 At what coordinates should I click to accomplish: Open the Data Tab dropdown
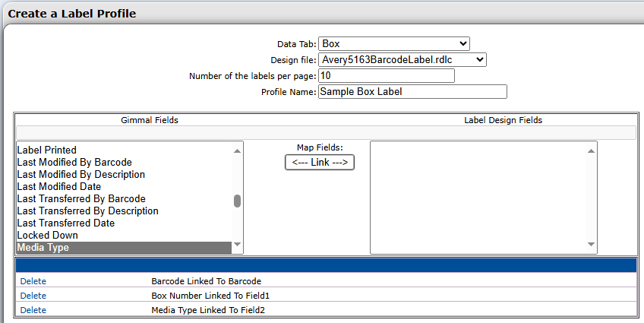[394, 44]
